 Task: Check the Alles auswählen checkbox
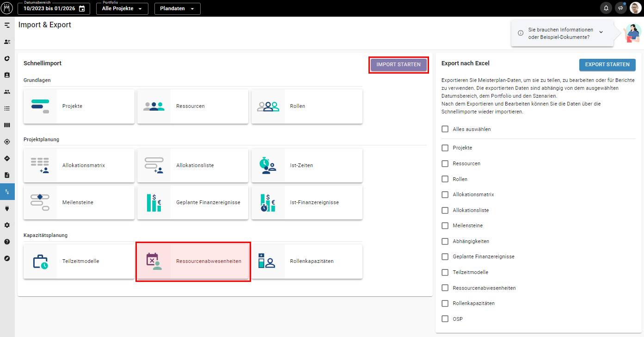pos(445,129)
